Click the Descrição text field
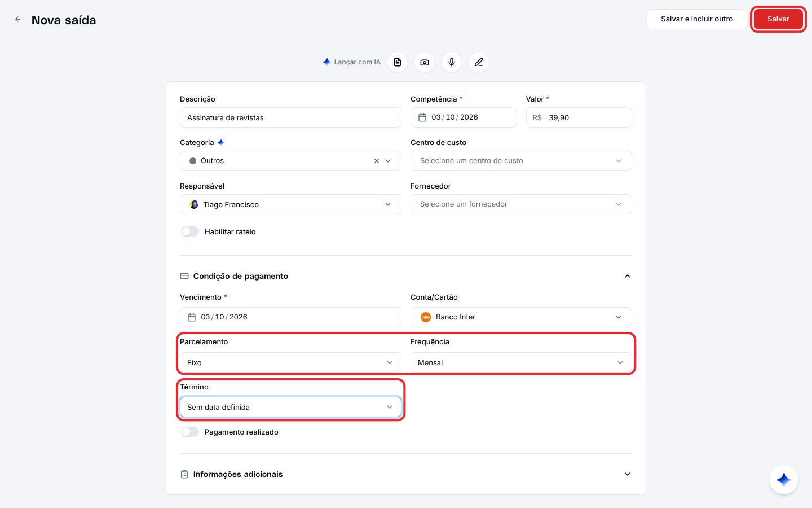This screenshot has height=508, width=812. tap(290, 117)
